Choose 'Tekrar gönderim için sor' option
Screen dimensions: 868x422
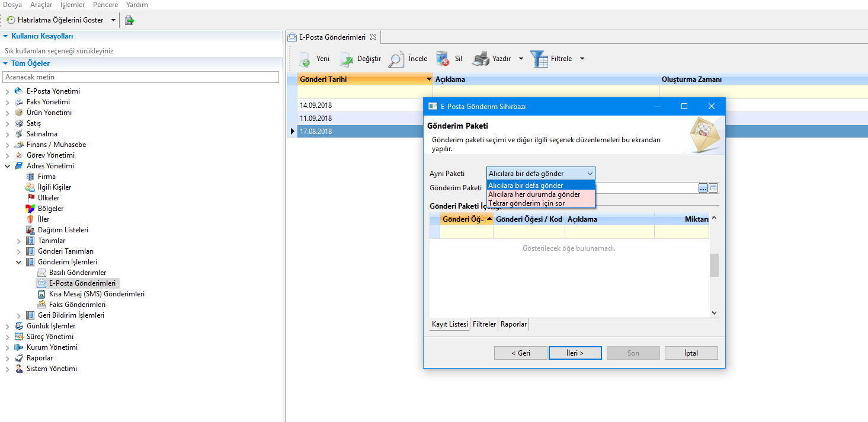tap(526, 203)
